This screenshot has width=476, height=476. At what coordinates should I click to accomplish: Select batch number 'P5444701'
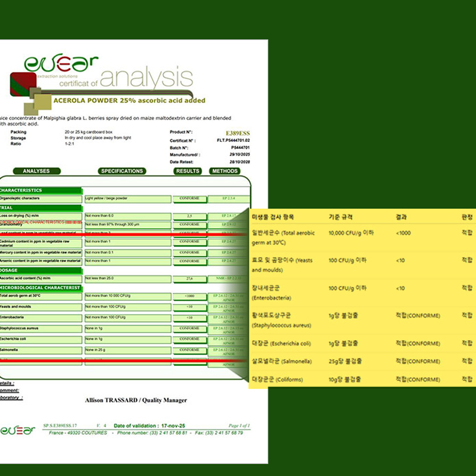[x=240, y=148]
